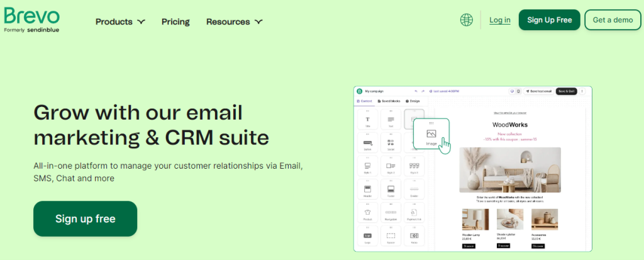Click the Accessories product image

[545, 219]
